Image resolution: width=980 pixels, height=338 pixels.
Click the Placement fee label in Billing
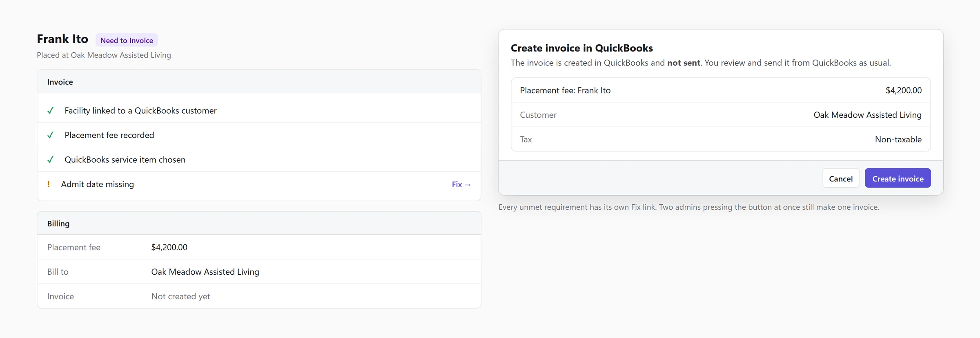click(73, 247)
